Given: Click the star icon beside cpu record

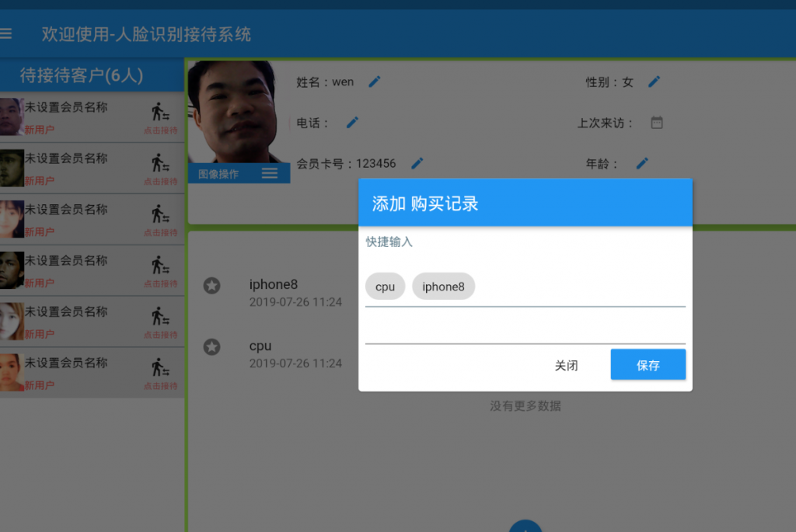Looking at the screenshot, I should coord(211,346).
